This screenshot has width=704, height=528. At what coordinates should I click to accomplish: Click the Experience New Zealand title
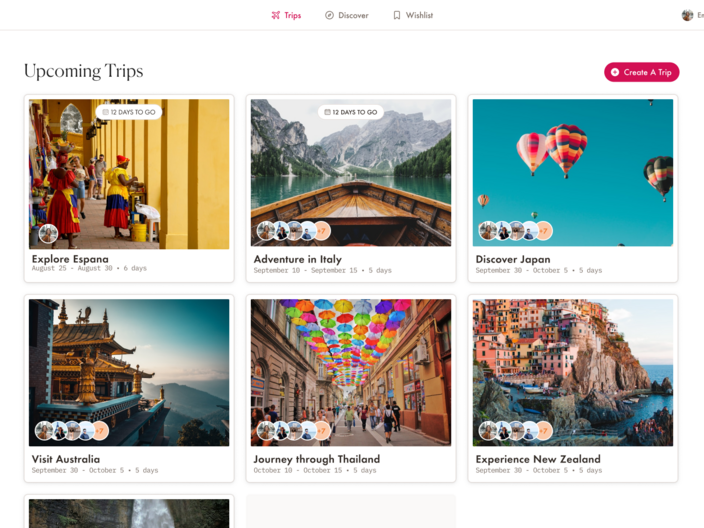pyautogui.click(x=538, y=459)
